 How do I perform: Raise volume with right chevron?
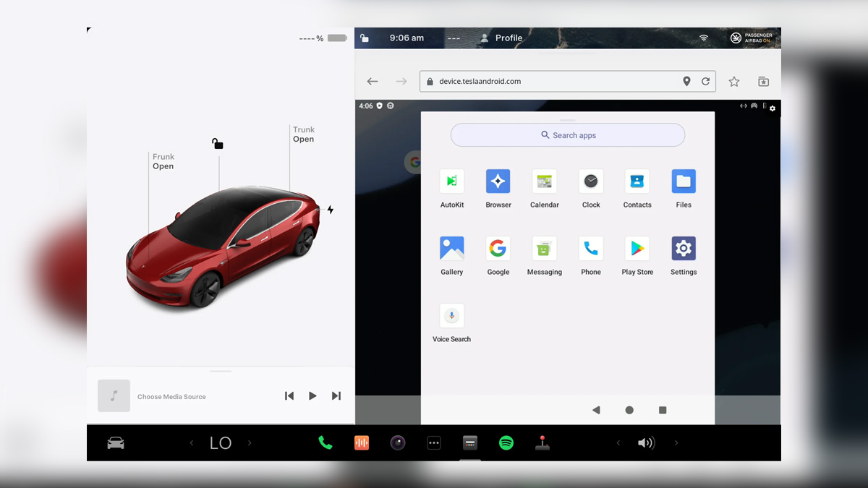(x=676, y=443)
